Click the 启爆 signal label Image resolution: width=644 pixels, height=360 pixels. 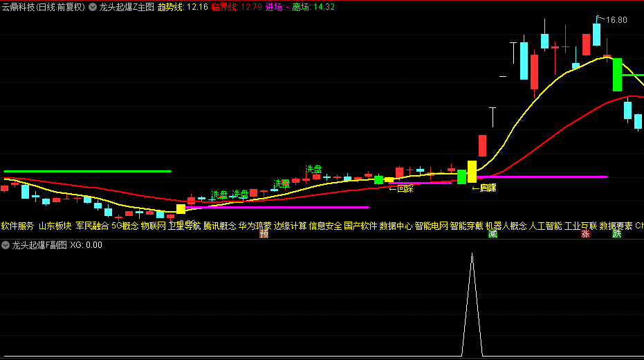[484, 188]
